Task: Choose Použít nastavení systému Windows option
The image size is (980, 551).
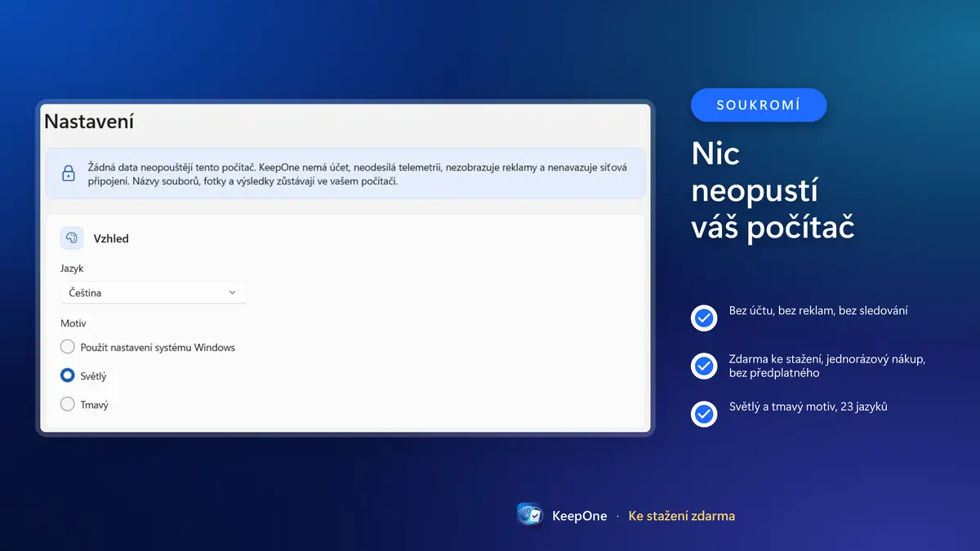Action: pos(68,347)
